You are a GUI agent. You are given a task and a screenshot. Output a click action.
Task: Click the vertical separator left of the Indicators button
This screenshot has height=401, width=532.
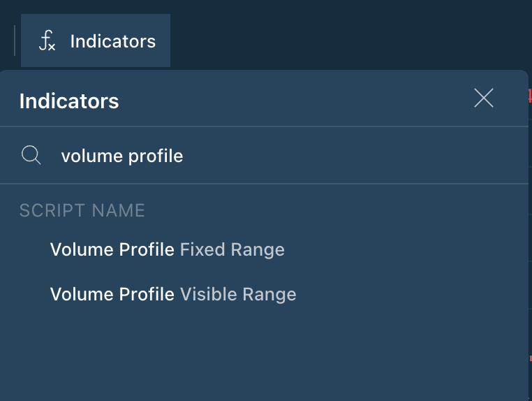click(15, 41)
